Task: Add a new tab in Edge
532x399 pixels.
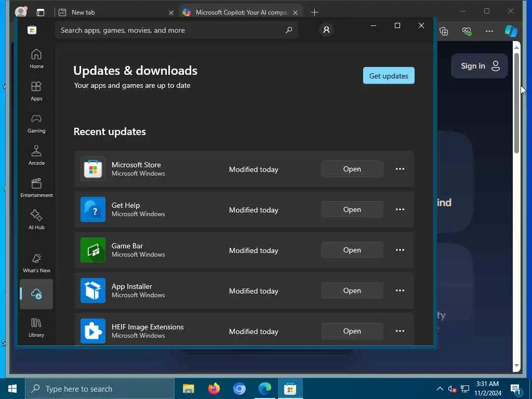Action: (x=314, y=12)
